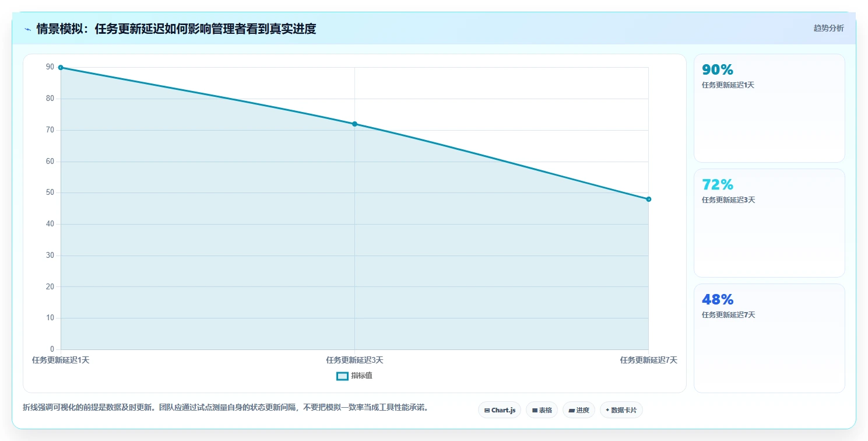Click the panel title 情景模拟 heading
The image size is (868, 441).
coord(176,29)
